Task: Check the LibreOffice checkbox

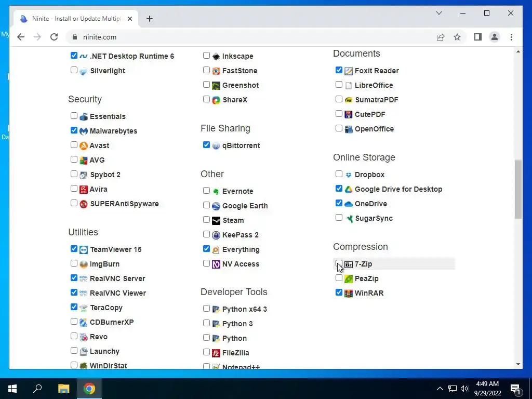Action: pos(339,85)
